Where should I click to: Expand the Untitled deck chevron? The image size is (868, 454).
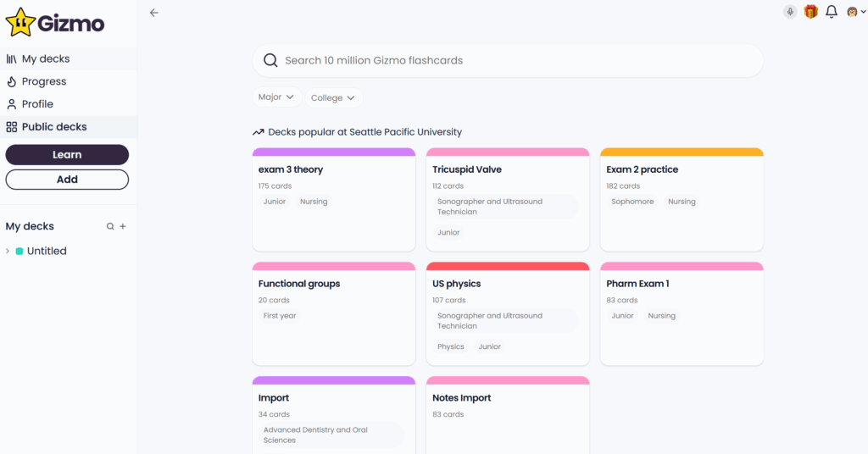click(8, 252)
